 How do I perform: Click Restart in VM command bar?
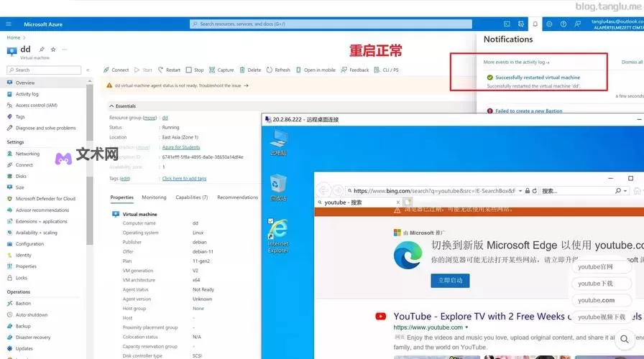169,70
